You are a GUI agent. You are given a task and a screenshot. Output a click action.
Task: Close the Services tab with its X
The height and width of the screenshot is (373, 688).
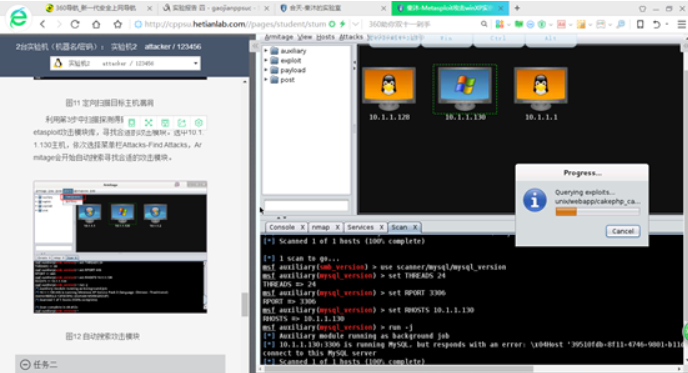click(382, 227)
